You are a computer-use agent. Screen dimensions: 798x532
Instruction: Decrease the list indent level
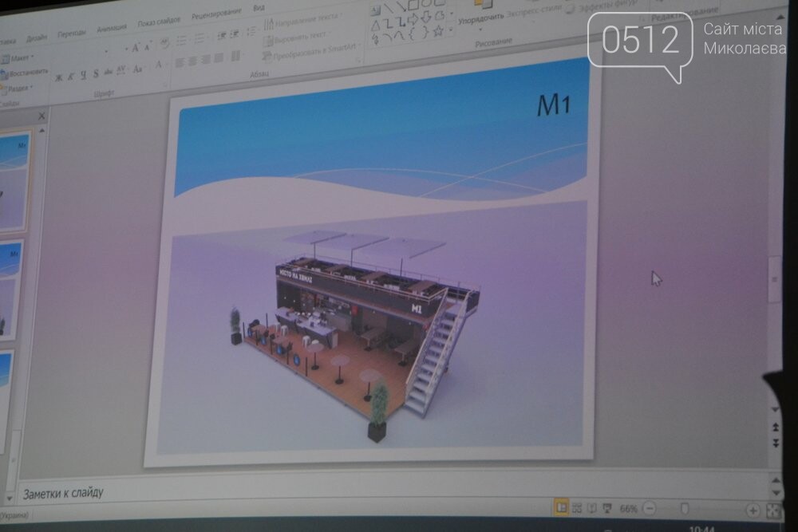pos(222,36)
